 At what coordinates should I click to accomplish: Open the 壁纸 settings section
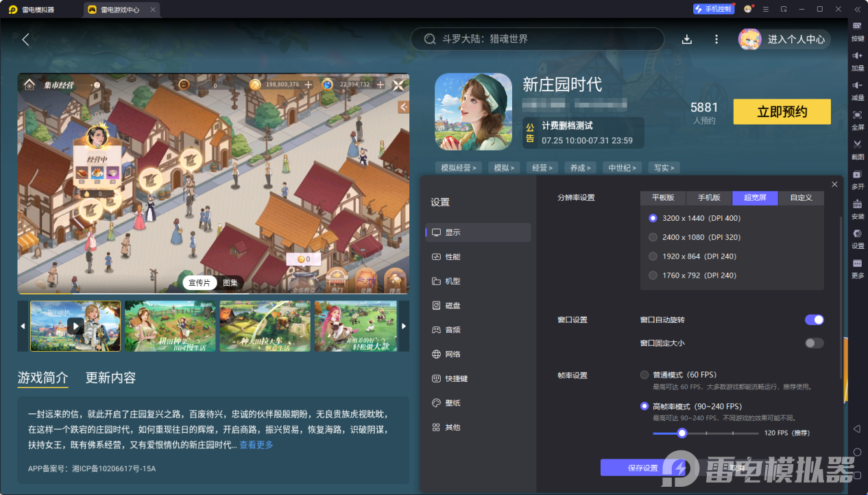click(x=478, y=403)
